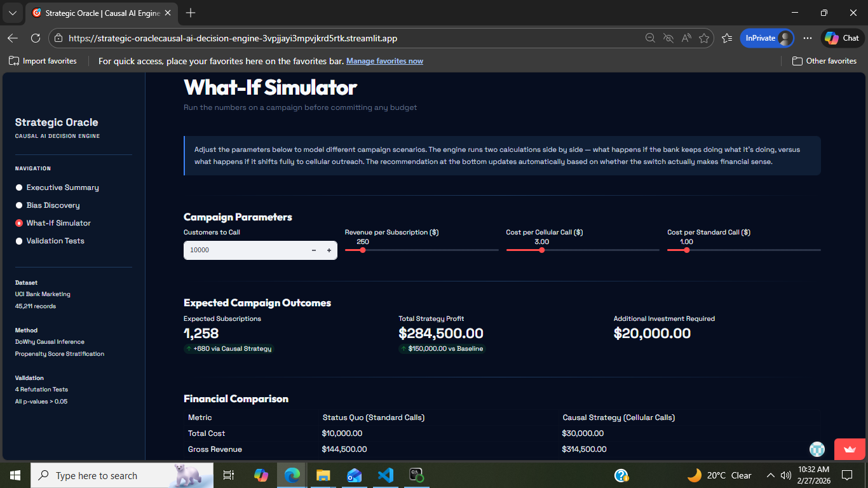Click Import favorites on favorites bar
Screen dimensions: 868x488
43,61
